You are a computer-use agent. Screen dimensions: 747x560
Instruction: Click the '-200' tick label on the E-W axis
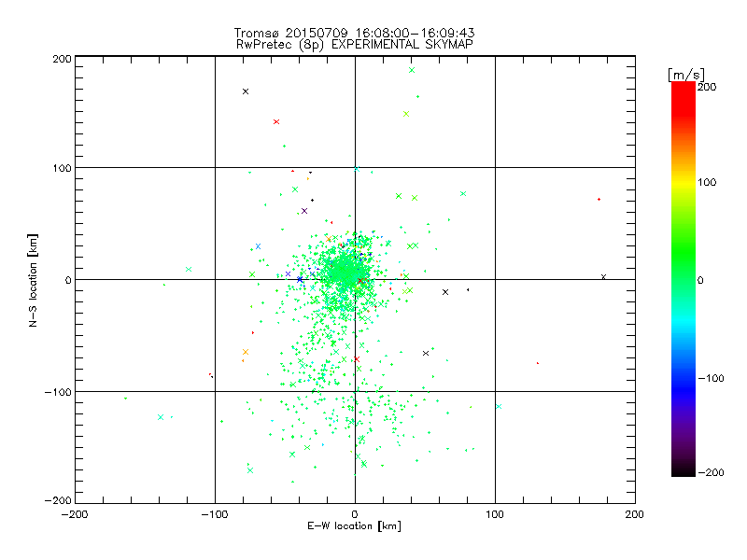(x=75, y=515)
